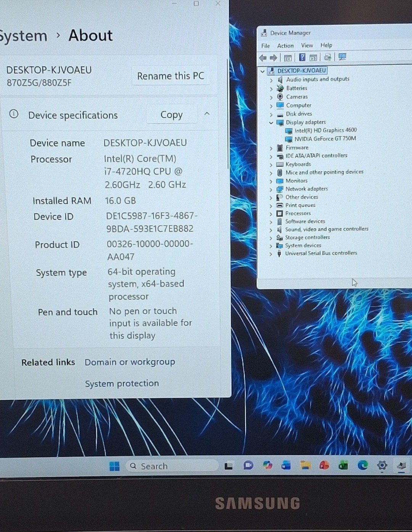Launch Copilot from the taskbar
The height and width of the screenshot is (532, 412).
click(267, 465)
